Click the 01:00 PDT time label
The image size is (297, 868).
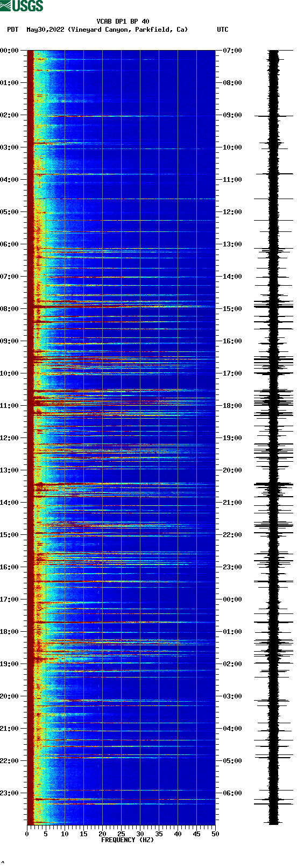(9, 83)
